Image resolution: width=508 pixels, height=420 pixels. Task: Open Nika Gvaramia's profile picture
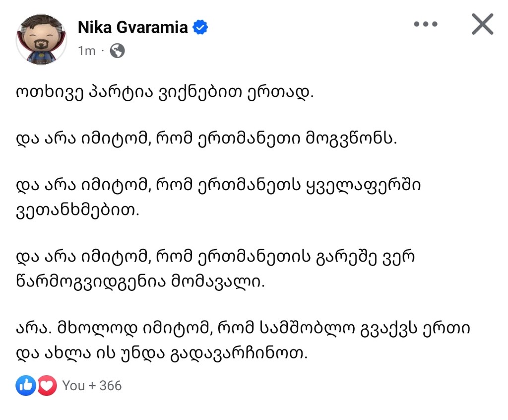pyautogui.click(x=41, y=39)
